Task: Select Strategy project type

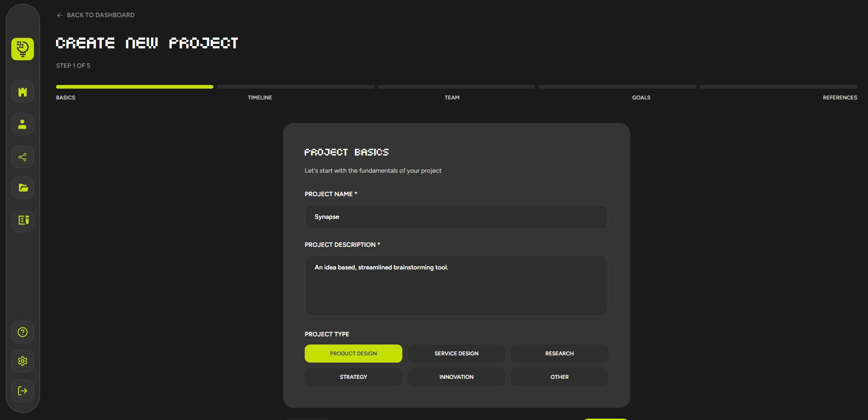Action: [354, 377]
